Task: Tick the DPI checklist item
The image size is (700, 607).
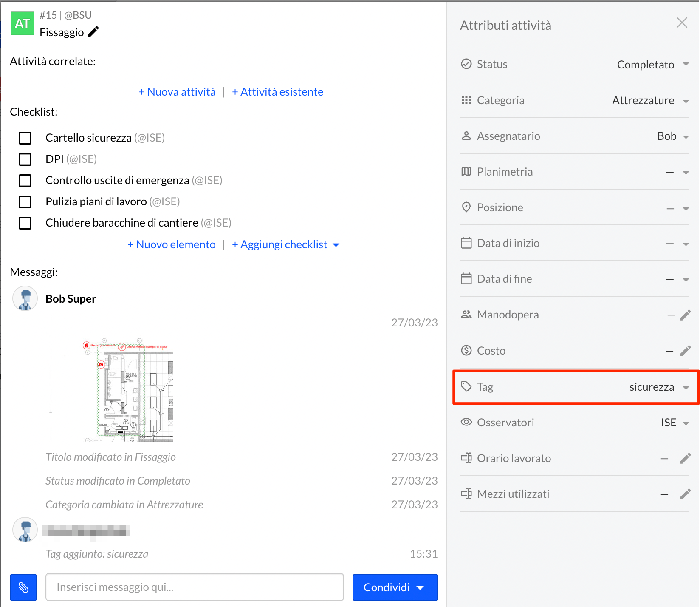Action: (x=25, y=159)
